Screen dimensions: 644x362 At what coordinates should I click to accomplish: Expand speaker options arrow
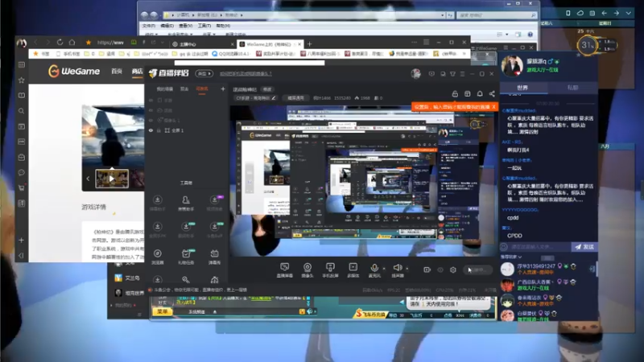407,269
